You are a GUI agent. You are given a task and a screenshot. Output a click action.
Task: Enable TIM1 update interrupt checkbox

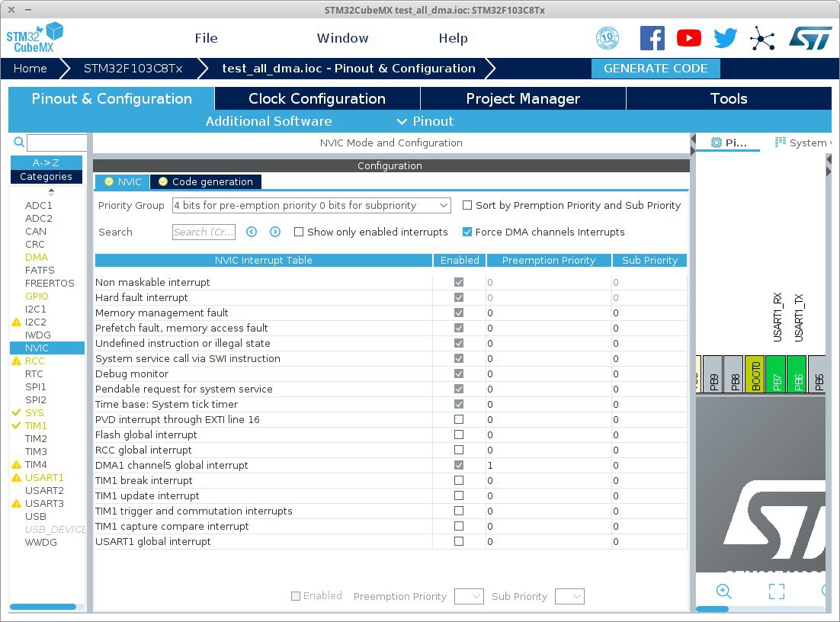459,495
